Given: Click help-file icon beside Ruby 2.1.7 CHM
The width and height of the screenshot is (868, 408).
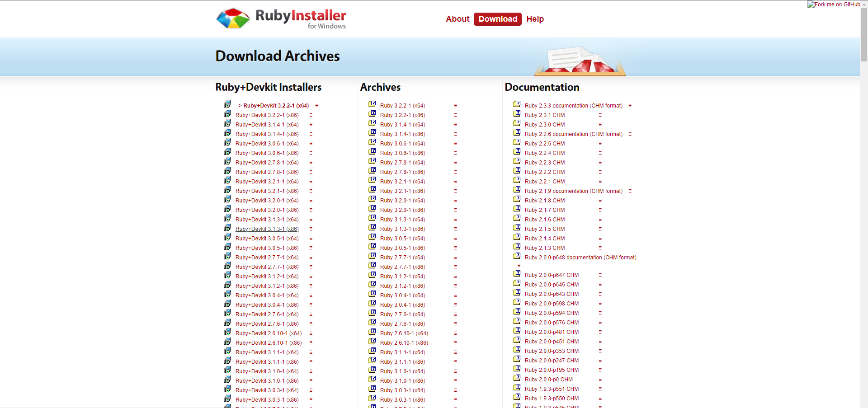Looking at the screenshot, I should tap(517, 208).
